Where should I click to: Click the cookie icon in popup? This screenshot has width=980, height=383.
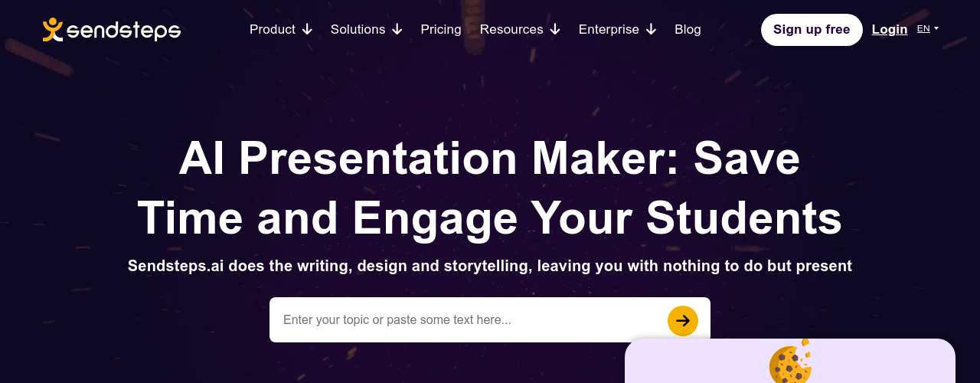pyautogui.click(x=789, y=362)
